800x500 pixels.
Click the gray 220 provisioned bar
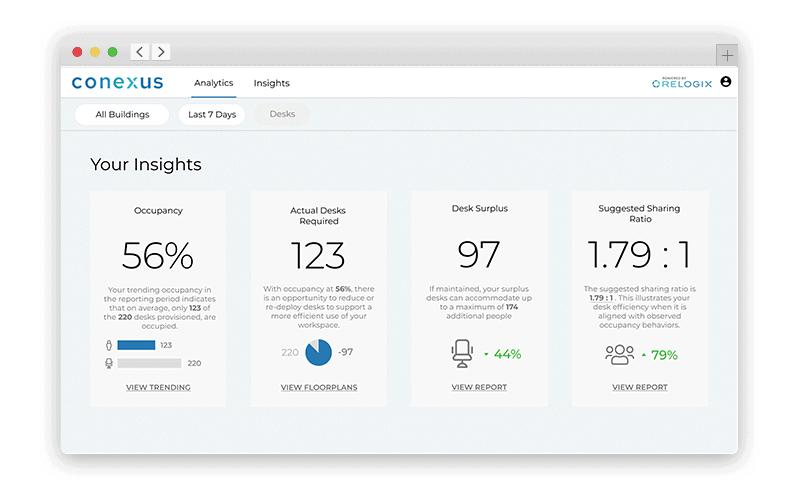click(149, 363)
